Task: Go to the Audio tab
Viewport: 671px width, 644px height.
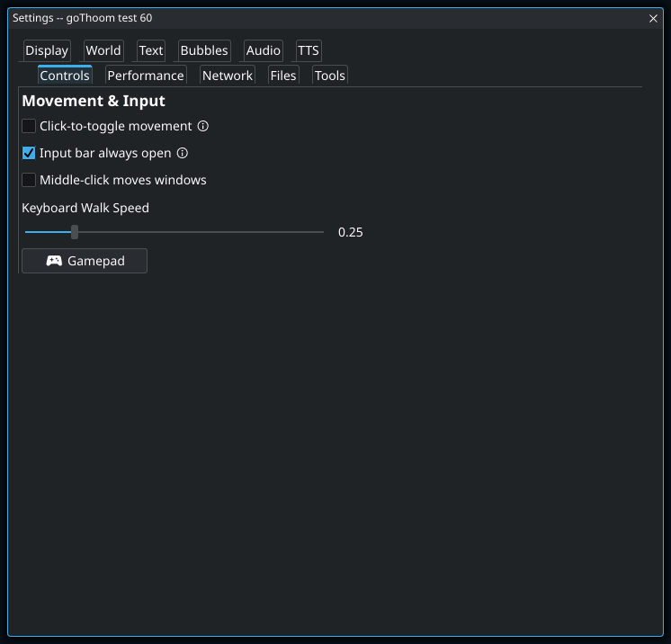Action: (x=264, y=50)
